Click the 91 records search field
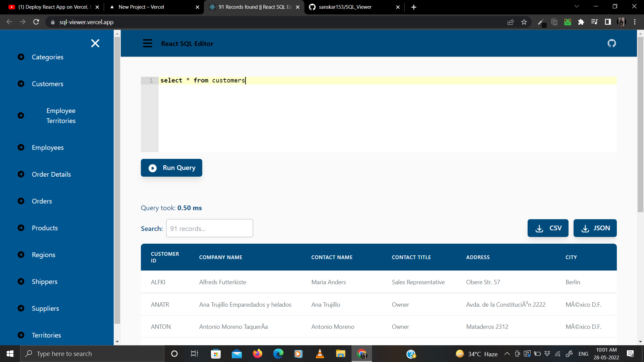This screenshot has width=644, height=362. (209, 228)
